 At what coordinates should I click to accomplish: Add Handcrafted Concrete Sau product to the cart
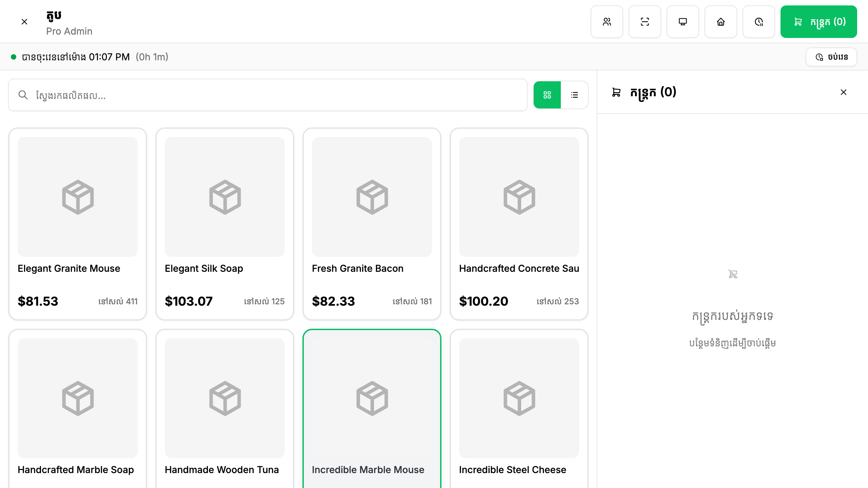(519, 224)
